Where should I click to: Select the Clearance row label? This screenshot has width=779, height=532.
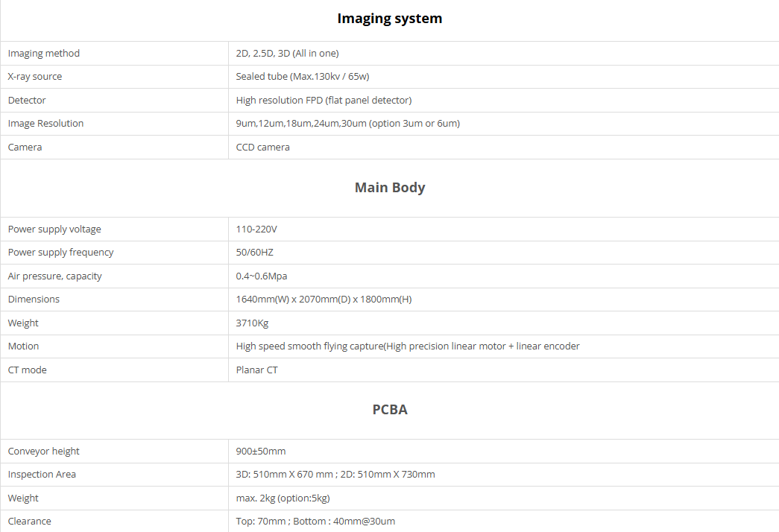(30, 522)
